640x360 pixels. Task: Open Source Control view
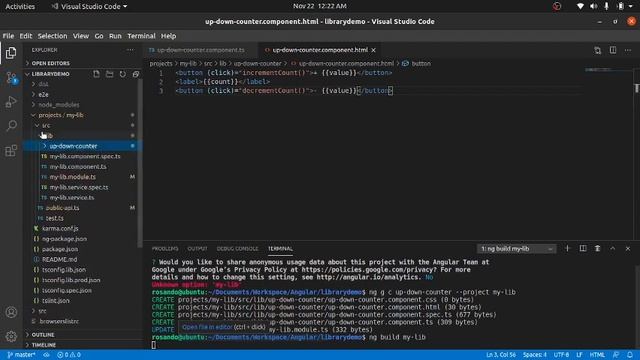(11, 78)
